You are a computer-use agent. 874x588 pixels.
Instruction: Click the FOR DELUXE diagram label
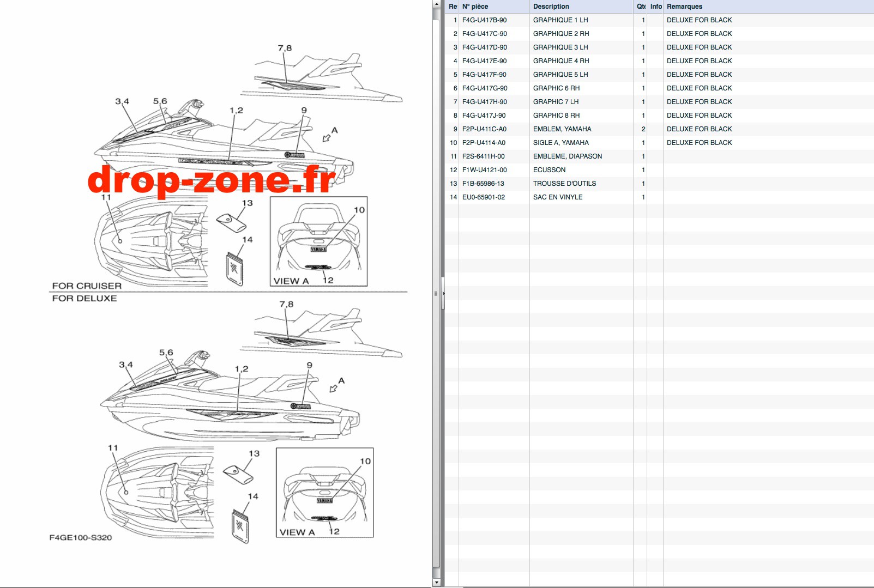(85, 299)
